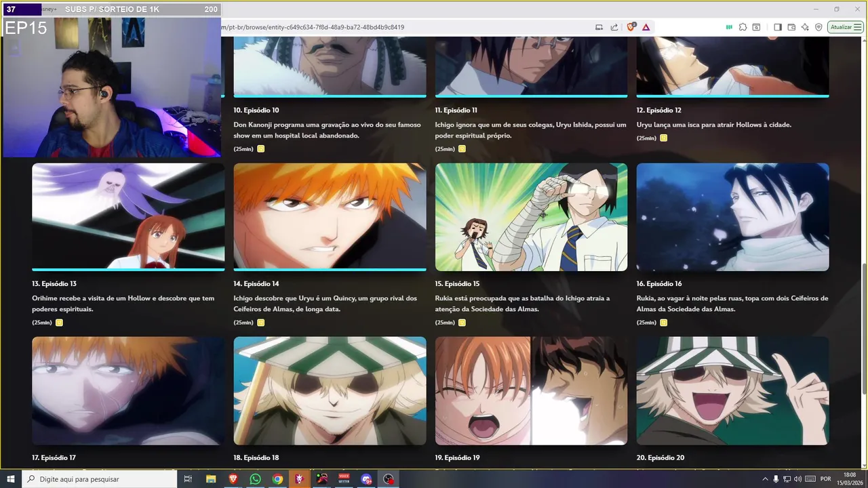Viewport: 868px width, 488px height.
Task: Click the Brave VPN shield icon
Action: pyautogui.click(x=818, y=27)
